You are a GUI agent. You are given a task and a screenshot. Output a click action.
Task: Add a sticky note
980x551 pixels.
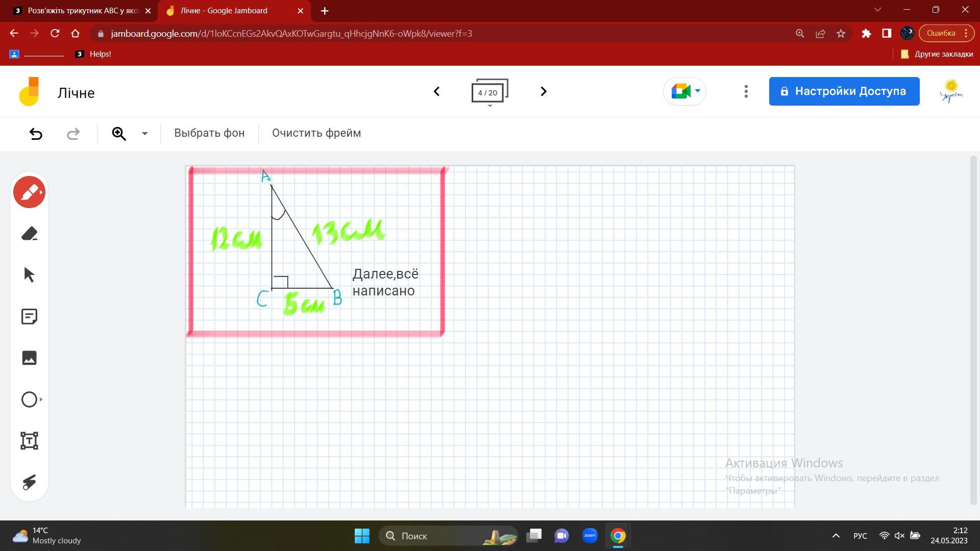pos(29,316)
